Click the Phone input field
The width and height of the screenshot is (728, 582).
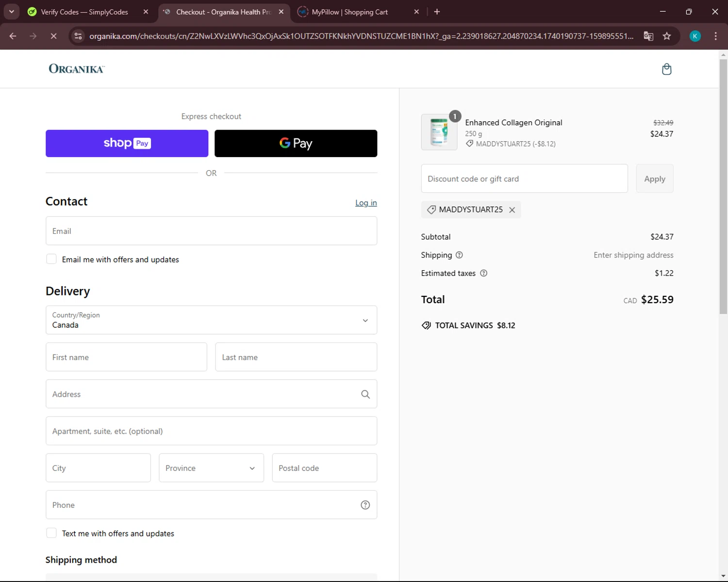[x=211, y=505]
